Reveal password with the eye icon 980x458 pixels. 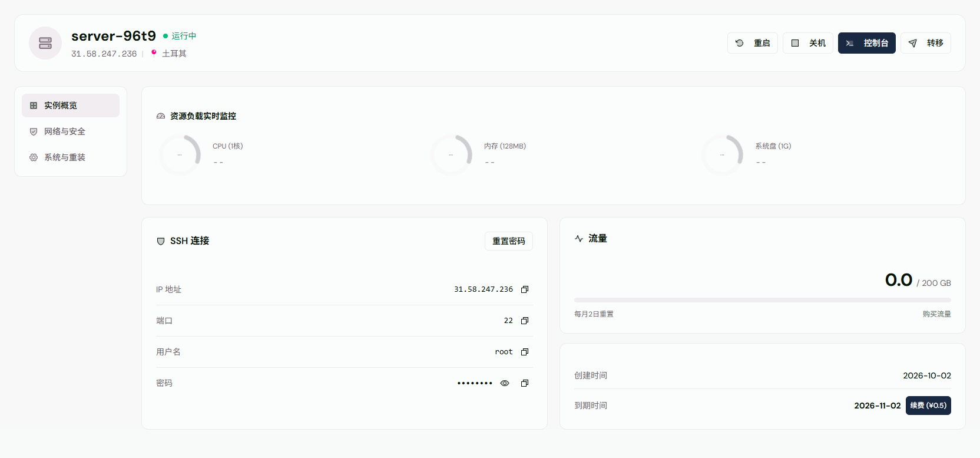(x=505, y=383)
